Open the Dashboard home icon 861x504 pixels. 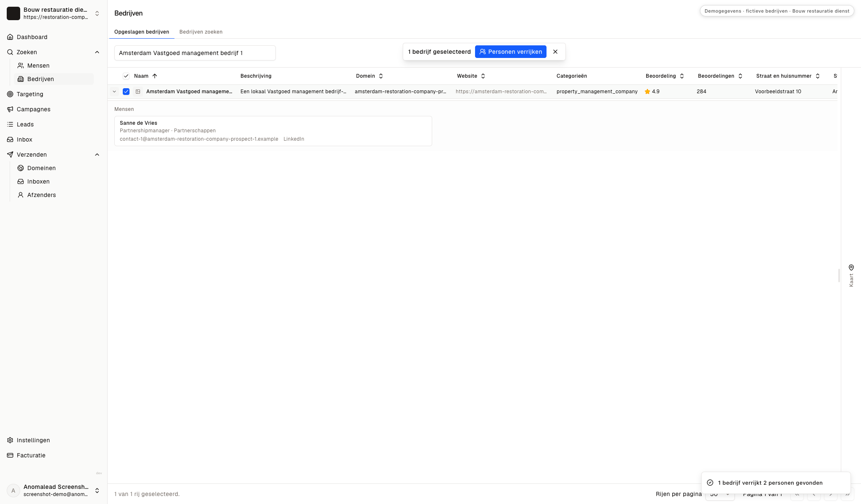[10, 37]
